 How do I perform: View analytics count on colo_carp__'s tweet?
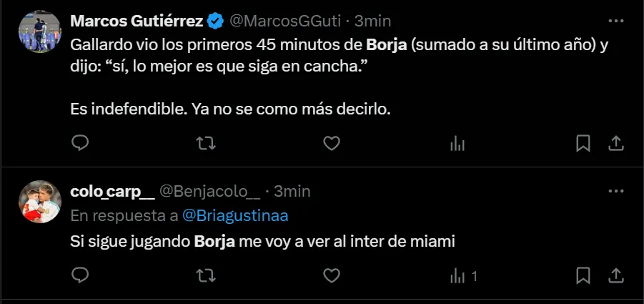463,275
